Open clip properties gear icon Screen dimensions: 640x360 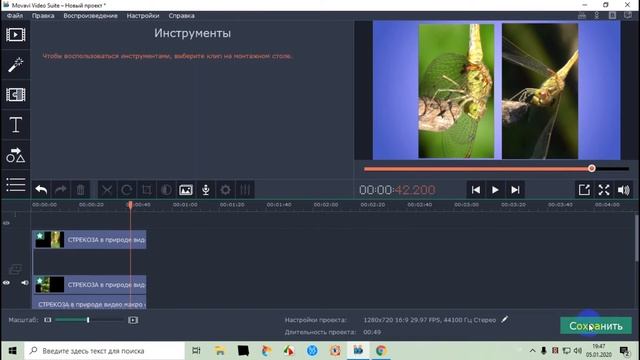point(225,190)
